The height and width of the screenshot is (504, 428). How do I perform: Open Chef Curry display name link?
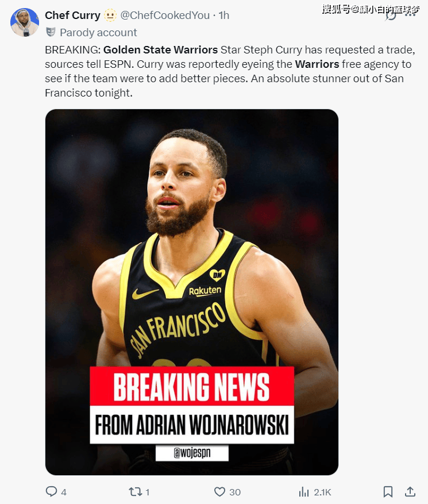click(x=72, y=15)
